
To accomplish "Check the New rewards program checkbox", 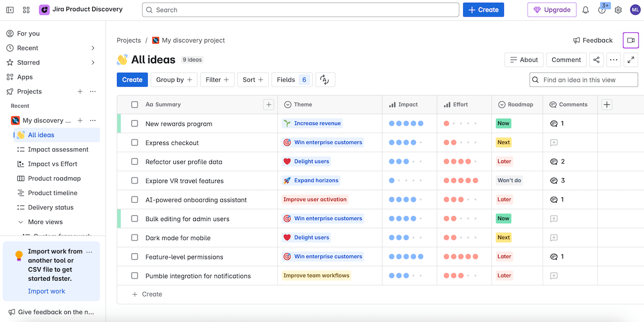I will 135,123.
